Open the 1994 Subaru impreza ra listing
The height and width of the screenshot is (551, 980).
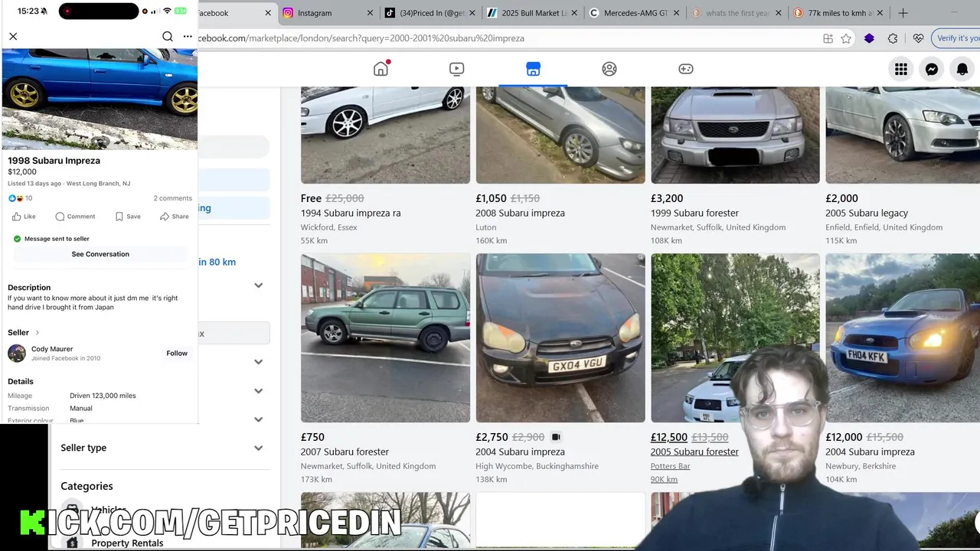tap(351, 213)
